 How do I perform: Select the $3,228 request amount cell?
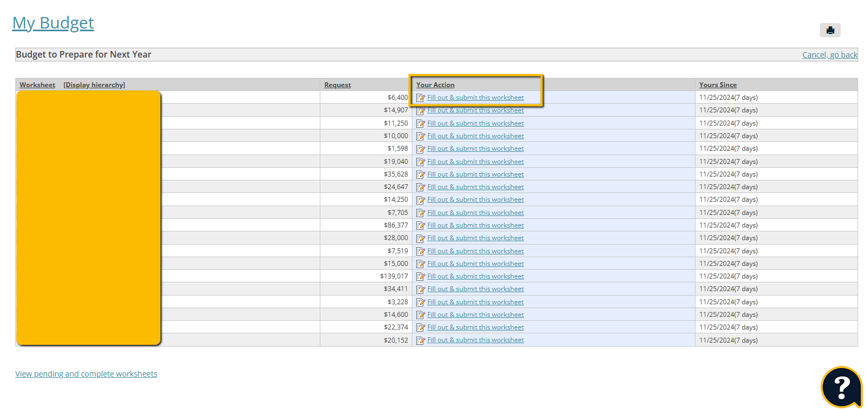366,302
